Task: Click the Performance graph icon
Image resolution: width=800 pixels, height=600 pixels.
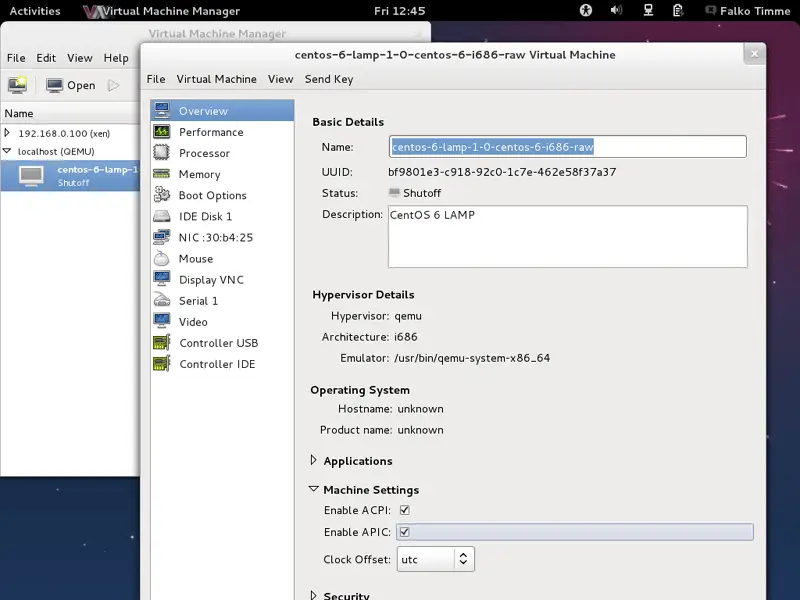Action: [x=162, y=132]
